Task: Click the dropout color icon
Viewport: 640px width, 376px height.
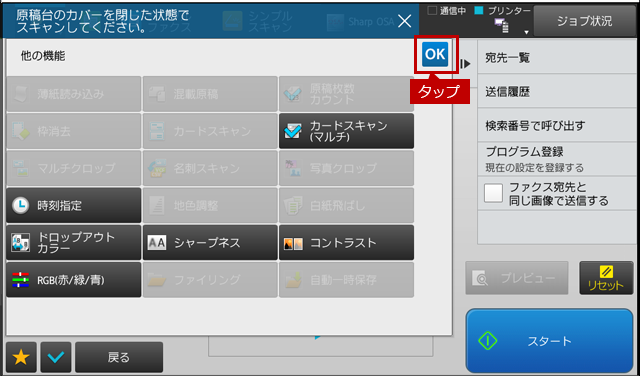Action: point(20,243)
